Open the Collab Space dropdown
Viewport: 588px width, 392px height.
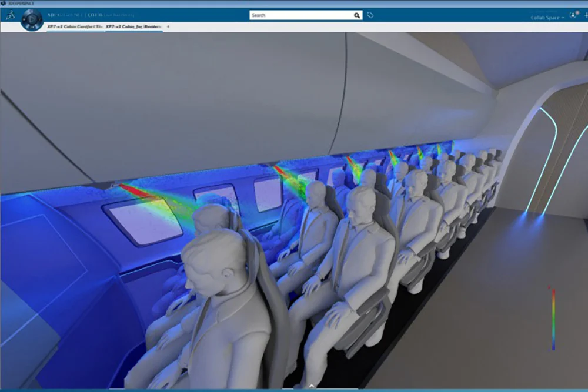[x=547, y=18]
